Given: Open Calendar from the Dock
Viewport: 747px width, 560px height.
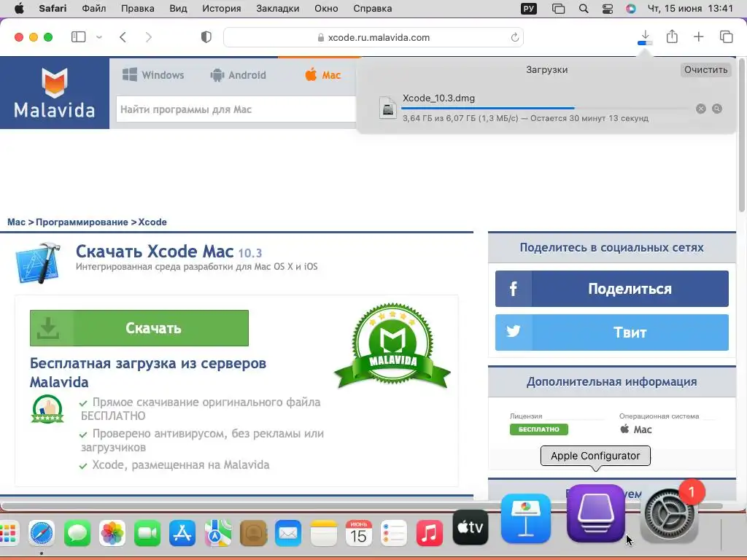Looking at the screenshot, I should [359, 533].
